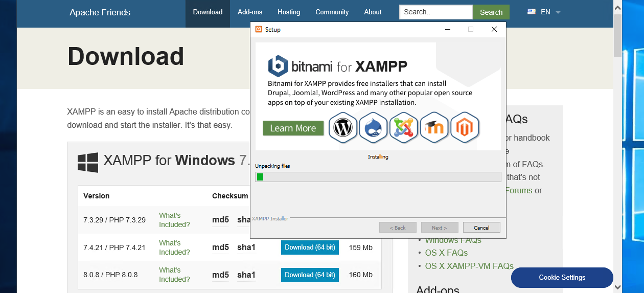Click sha1 checksum for 8.0.8
644x293 pixels.
click(x=246, y=275)
